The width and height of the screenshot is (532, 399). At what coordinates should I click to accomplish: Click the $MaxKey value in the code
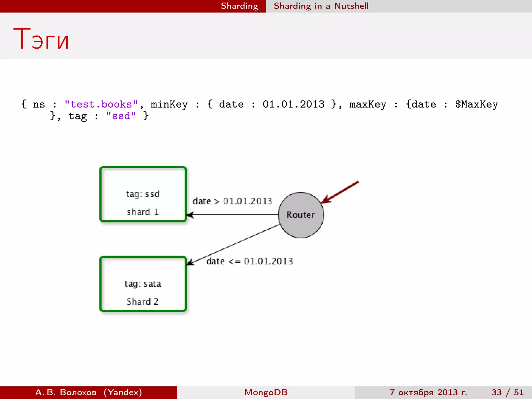(x=476, y=104)
